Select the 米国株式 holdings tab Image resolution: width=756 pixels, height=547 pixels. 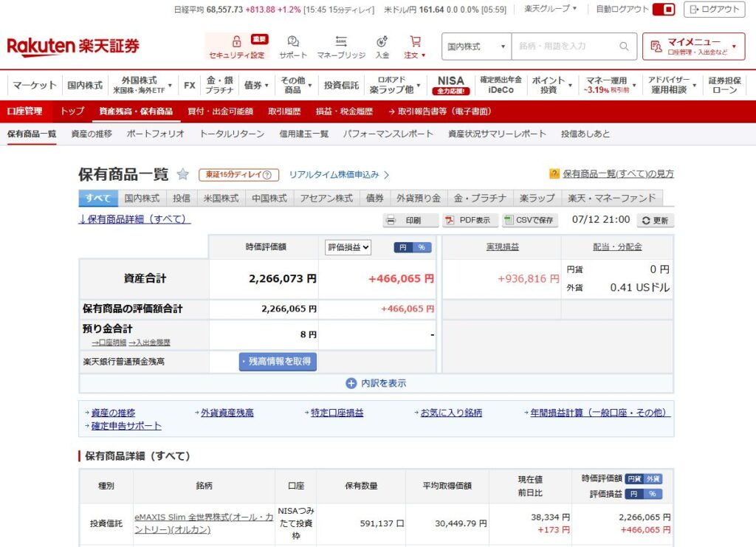coord(221,198)
